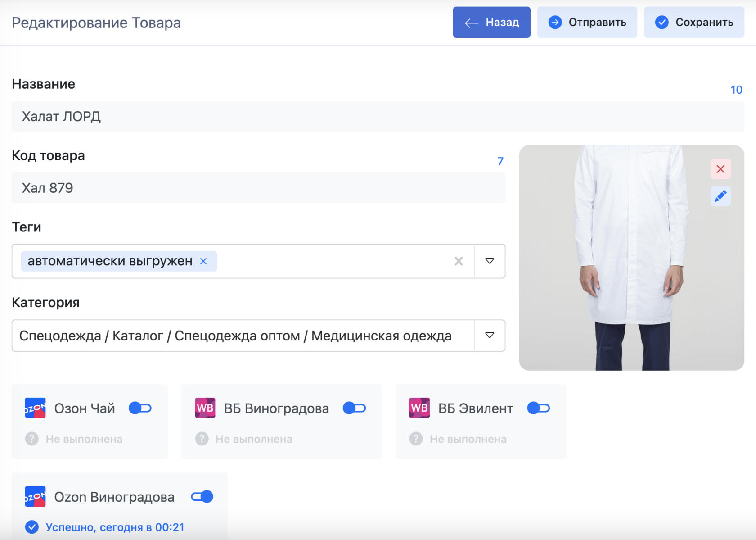This screenshot has height=540, width=756.
Task: Click the pencil icon to edit product photo
Action: (x=720, y=196)
